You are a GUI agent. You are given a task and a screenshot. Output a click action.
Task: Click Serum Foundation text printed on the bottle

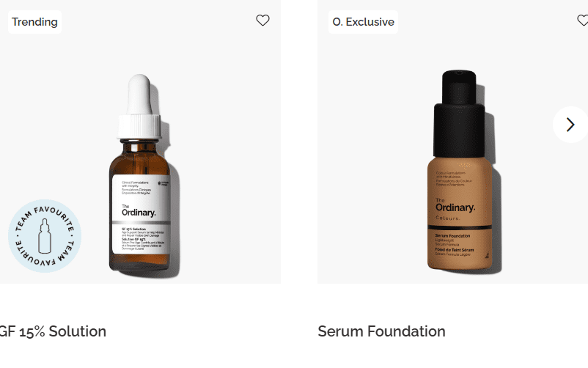click(452, 236)
